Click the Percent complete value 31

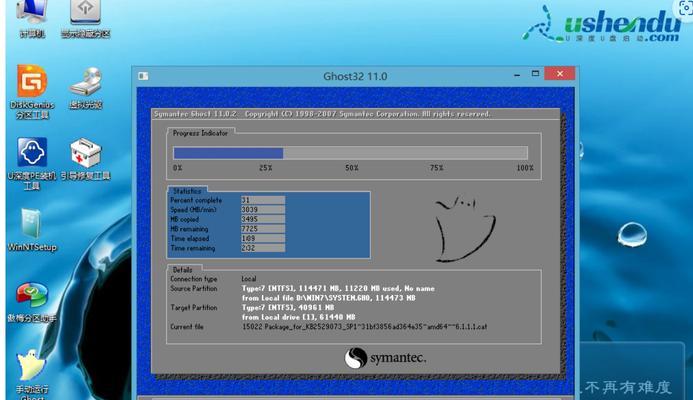(263, 200)
